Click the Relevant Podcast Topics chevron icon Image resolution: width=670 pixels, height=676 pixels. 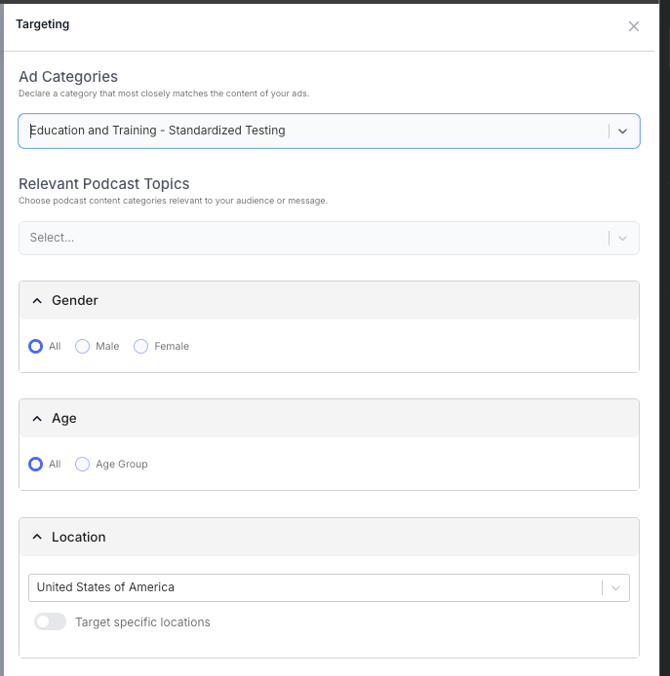click(623, 238)
